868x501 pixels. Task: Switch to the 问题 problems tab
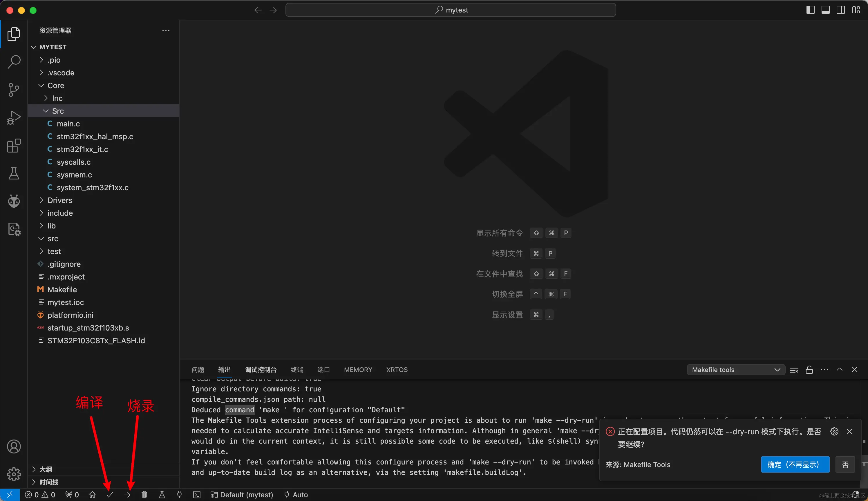click(x=198, y=370)
